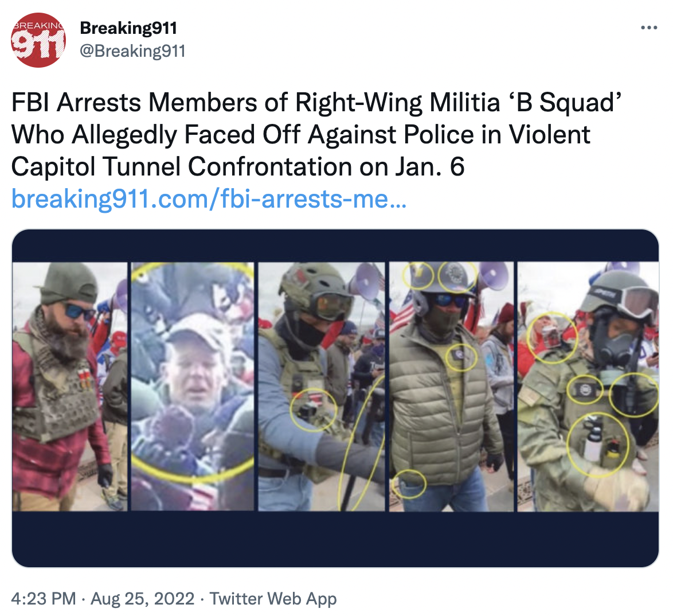Open the Breaking911 display name profile
This screenshot has width=673, height=616.
pos(128,28)
